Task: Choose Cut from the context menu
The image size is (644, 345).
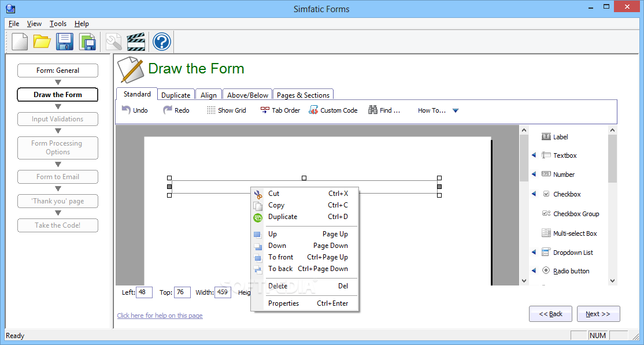Action: pyautogui.click(x=305, y=194)
